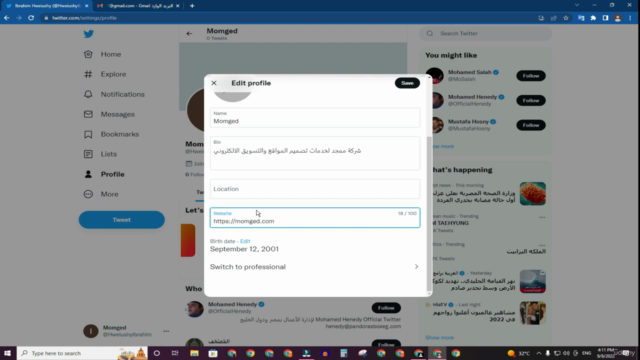Open account menu dots beside Momged
The width and height of the screenshot is (640, 360).
coord(166,331)
